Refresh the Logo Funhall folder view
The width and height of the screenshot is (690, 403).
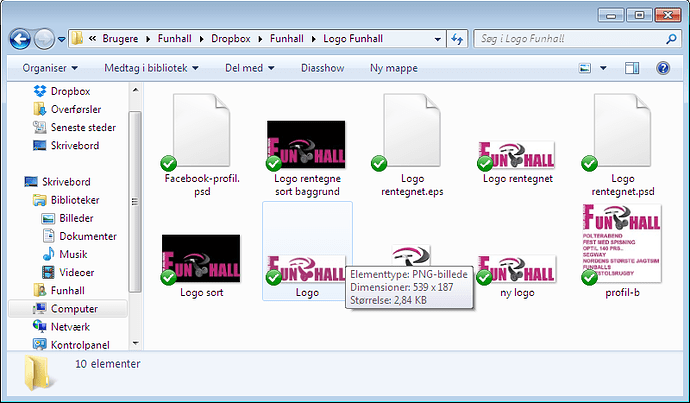(x=457, y=39)
